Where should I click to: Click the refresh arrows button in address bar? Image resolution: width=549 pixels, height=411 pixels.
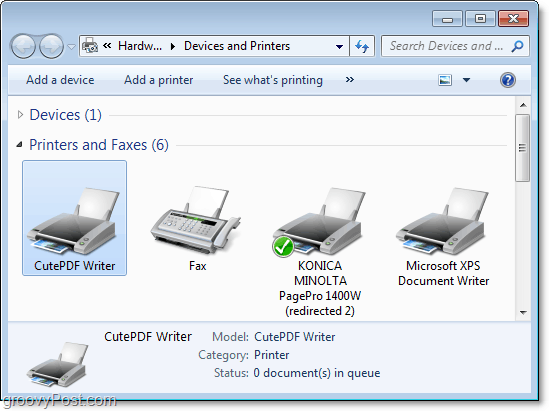[362, 46]
